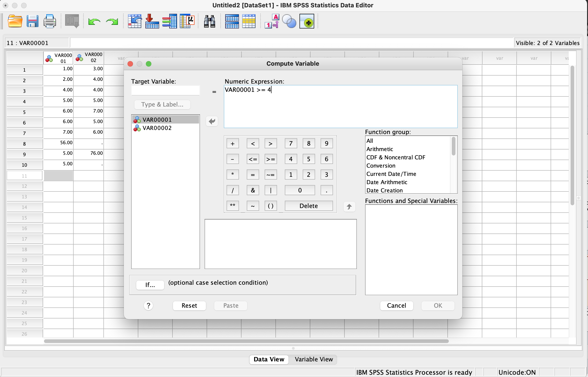
Task: Select Conversion function group
Action: (381, 166)
